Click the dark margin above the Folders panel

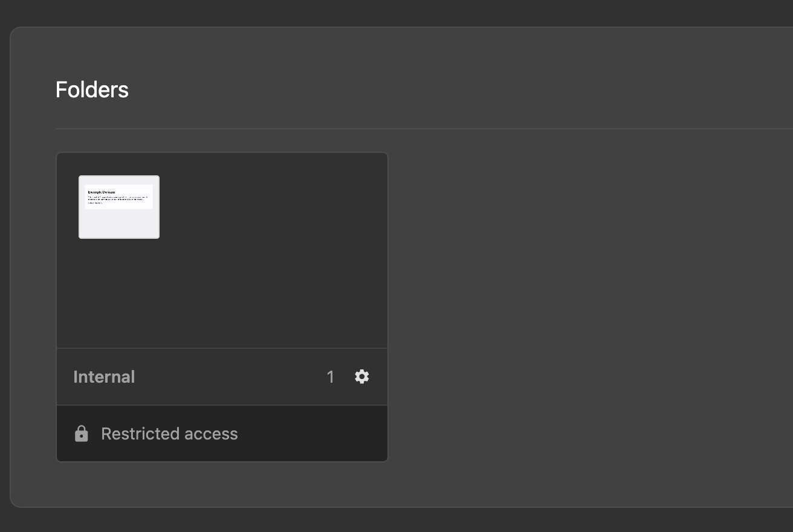tap(396, 12)
